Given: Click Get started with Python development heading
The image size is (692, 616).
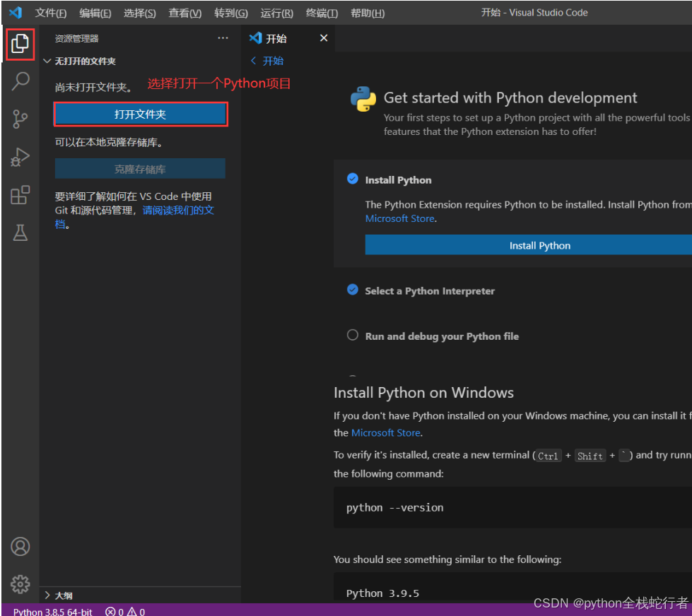Looking at the screenshot, I should 510,97.
